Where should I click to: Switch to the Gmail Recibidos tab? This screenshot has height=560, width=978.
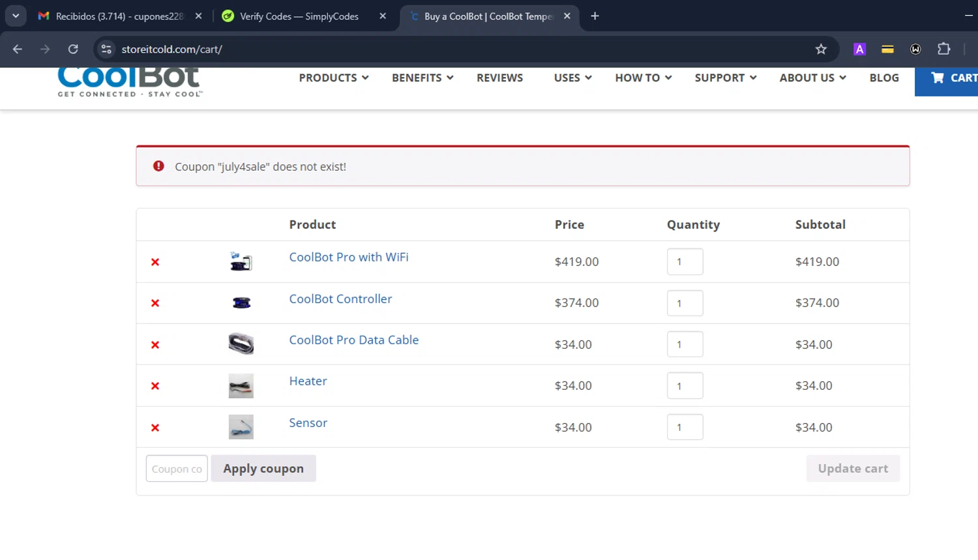click(119, 16)
